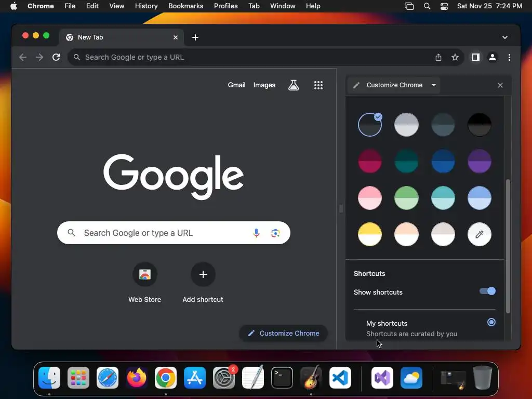Open the History menu
Screen dimensions: 532x399
coord(146,6)
